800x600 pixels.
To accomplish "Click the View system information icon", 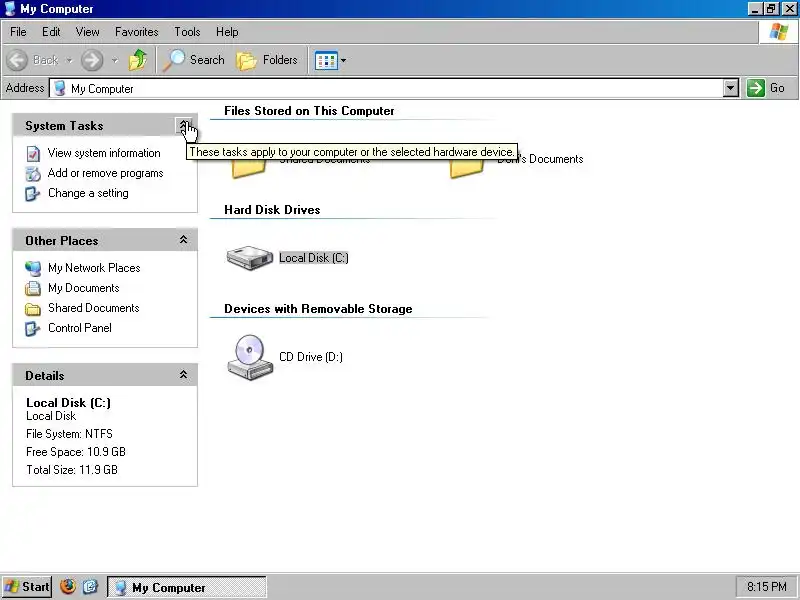I will [33, 154].
